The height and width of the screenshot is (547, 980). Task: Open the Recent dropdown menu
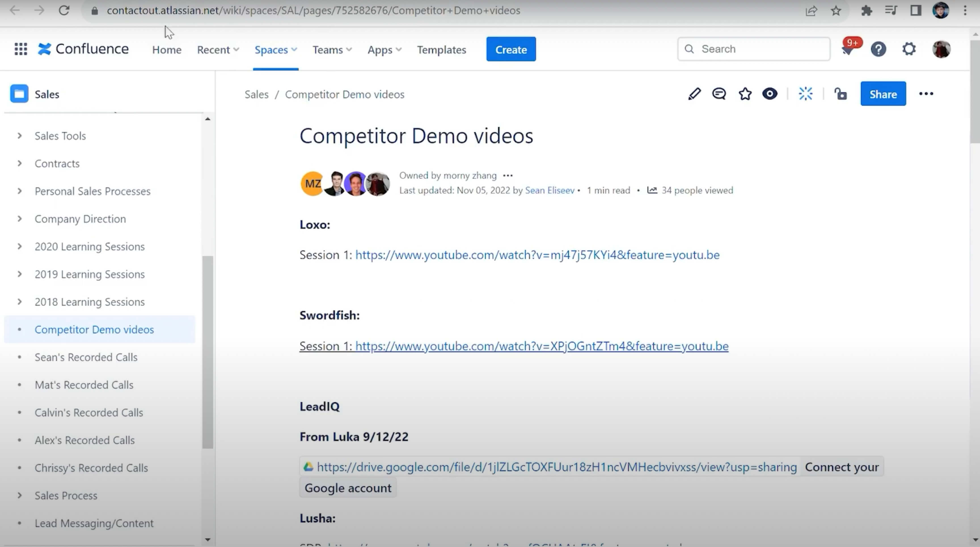217,50
